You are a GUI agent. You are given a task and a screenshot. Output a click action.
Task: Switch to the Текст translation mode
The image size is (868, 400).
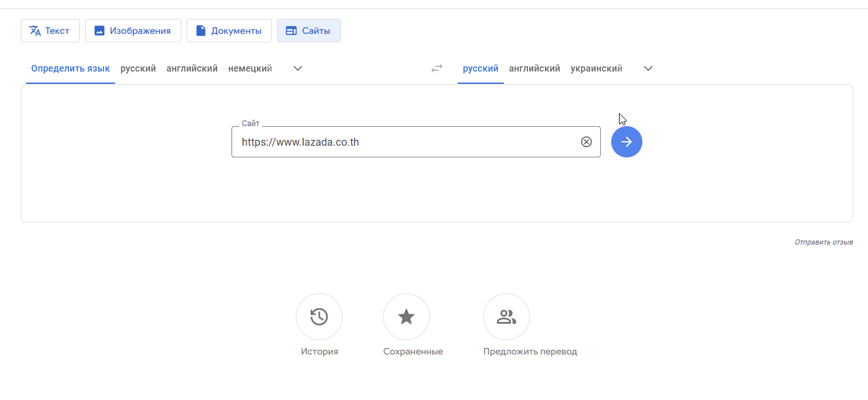pos(50,31)
